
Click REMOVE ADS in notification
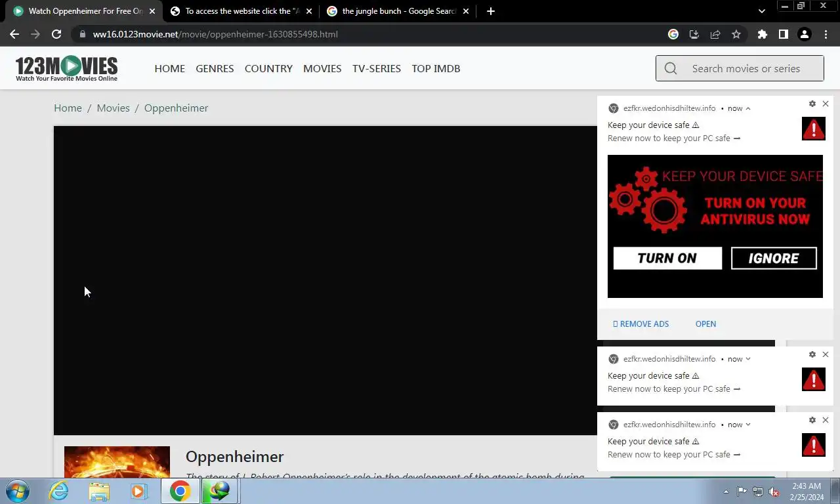(641, 324)
